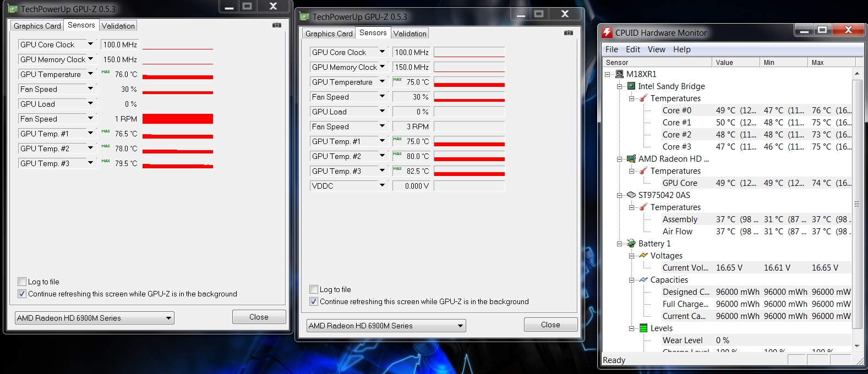
Task: Select the Sensors tab in left GPU-Z window
Action: click(81, 25)
